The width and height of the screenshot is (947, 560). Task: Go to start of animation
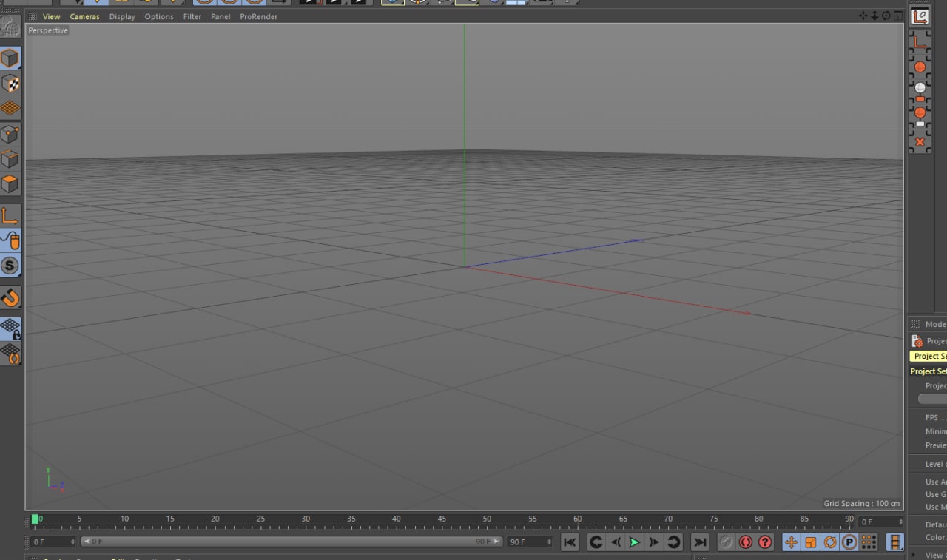pos(570,542)
